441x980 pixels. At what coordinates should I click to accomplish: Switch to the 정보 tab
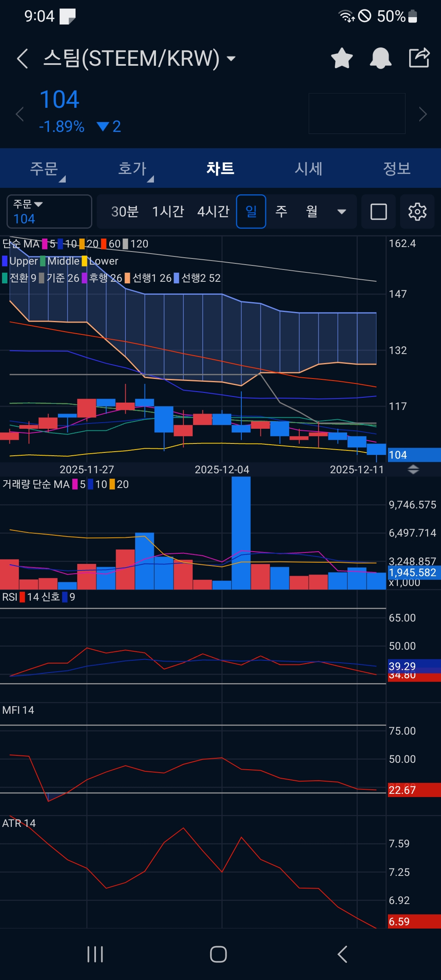pos(397,168)
